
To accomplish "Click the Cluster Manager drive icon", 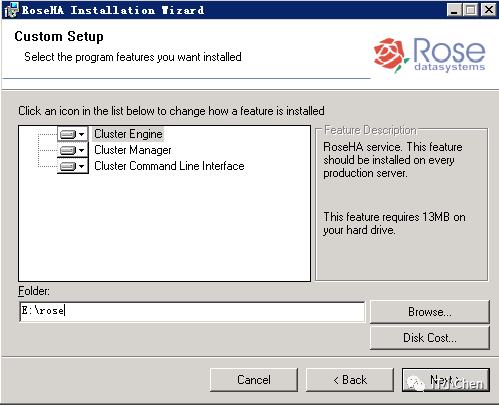I will tap(68, 150).
